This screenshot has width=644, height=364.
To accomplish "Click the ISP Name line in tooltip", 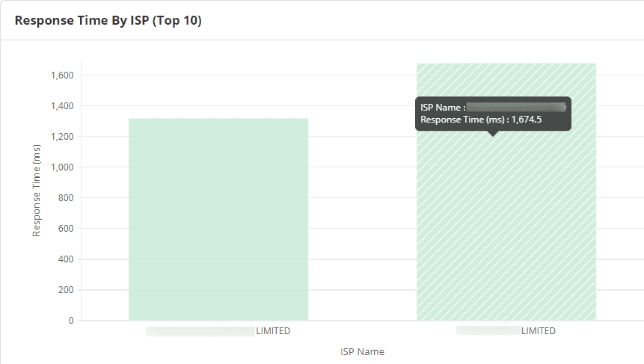I will pyautogui.click(x=493, y=108).
